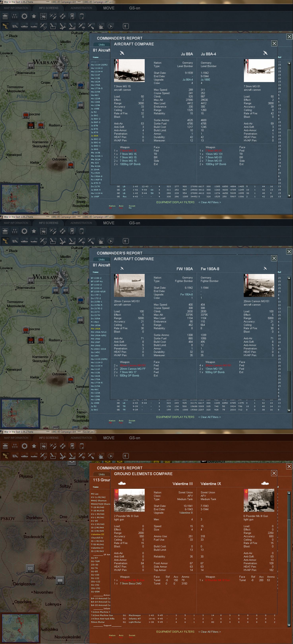
Task: Toggle GS-on in the FW 190A screen
Action: click(135, 223)
